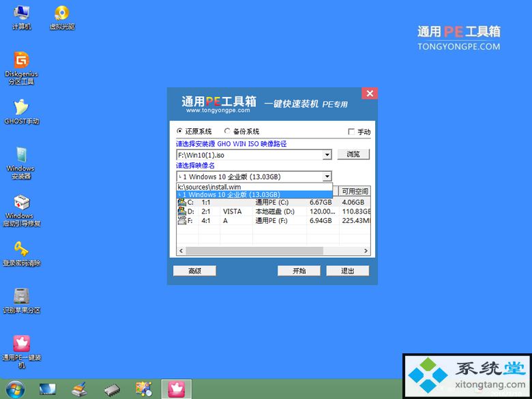Click the scrollbar left arrow

(181, 251)
